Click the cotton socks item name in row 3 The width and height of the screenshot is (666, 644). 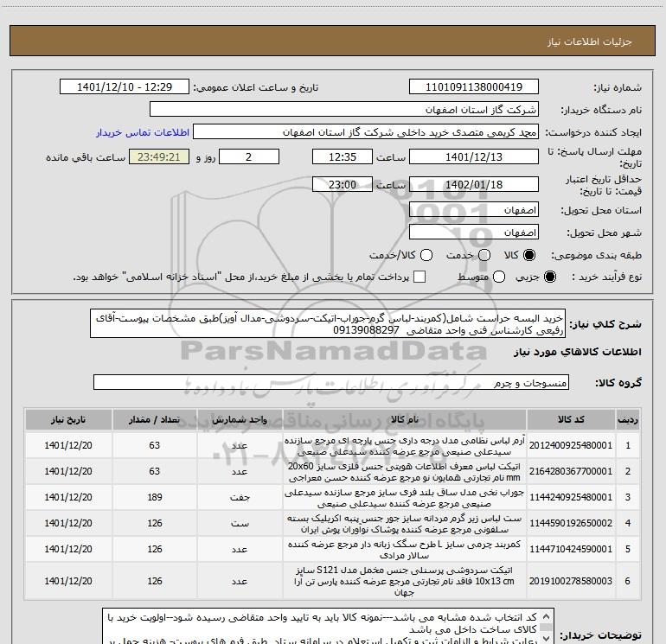(x=405, y=498)
